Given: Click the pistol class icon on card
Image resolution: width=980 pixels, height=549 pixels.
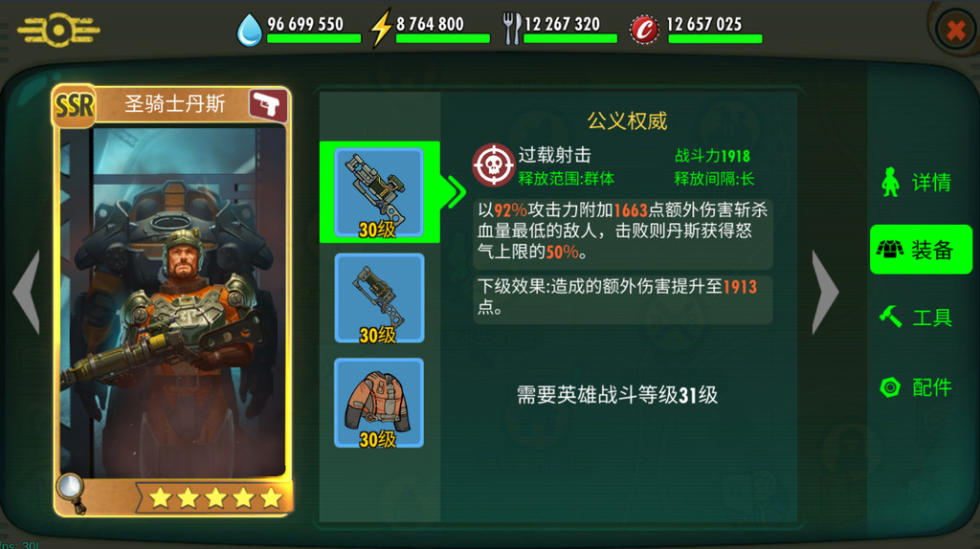Looking at the screenshot, I should click(268, 105).
